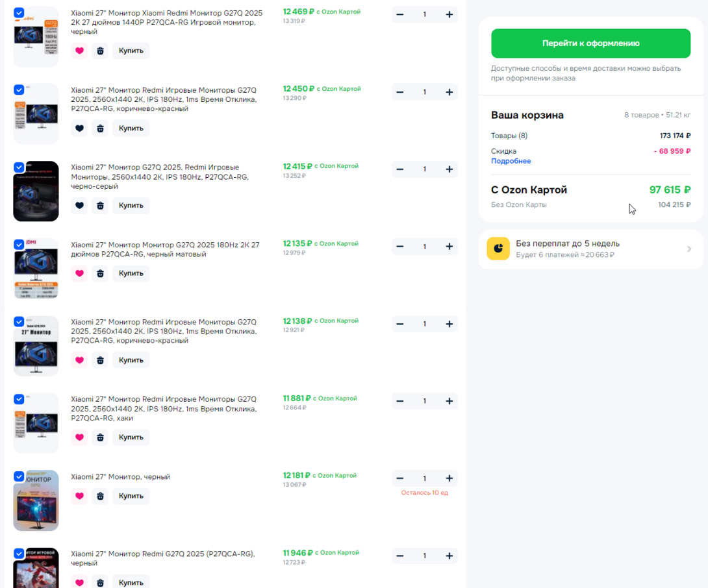Increase quantity of the 11 881 ₽ monitor
This screenshot has height=588, width=708.
coord(449,401)
